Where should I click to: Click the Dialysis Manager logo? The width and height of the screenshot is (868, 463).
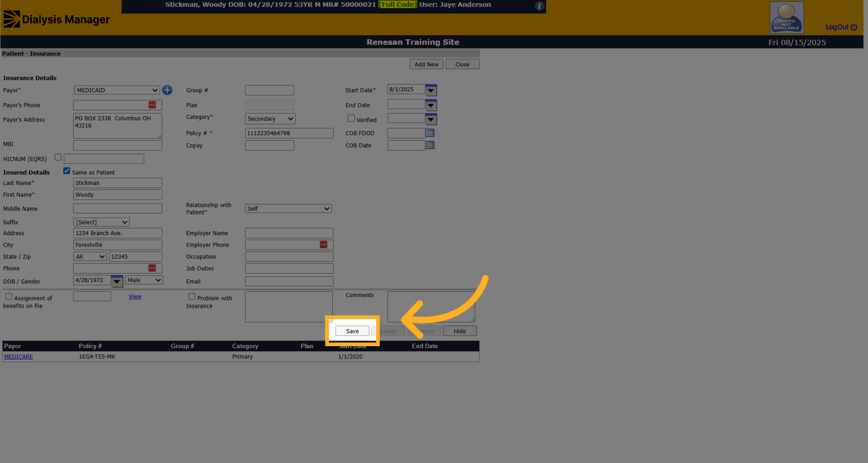point(56,19)
